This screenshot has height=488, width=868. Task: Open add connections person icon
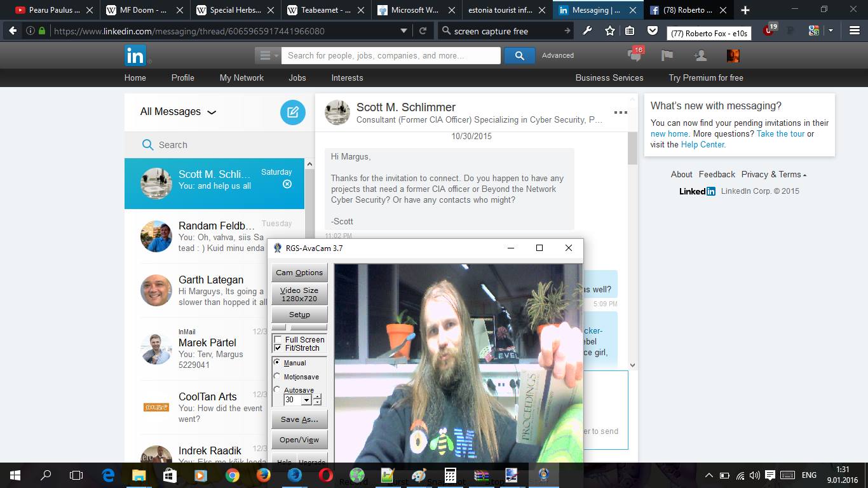coord(700,55)
